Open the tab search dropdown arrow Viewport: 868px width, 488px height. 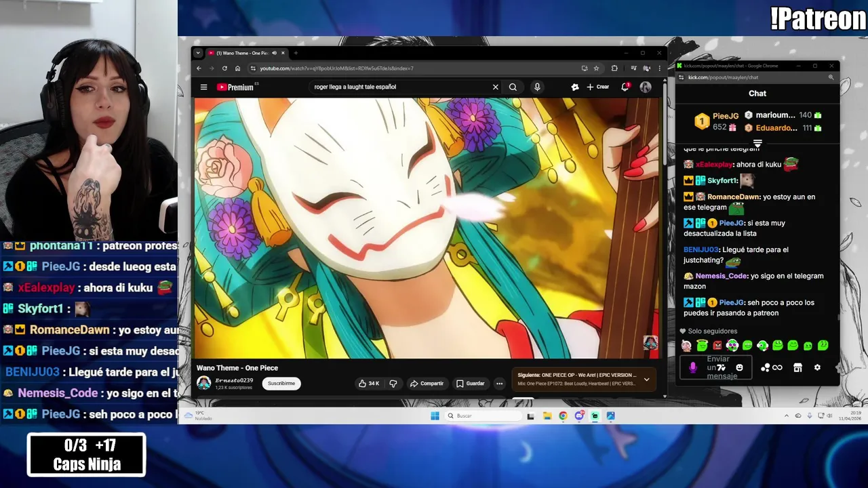pyautogui.click(x=198, y=53)
